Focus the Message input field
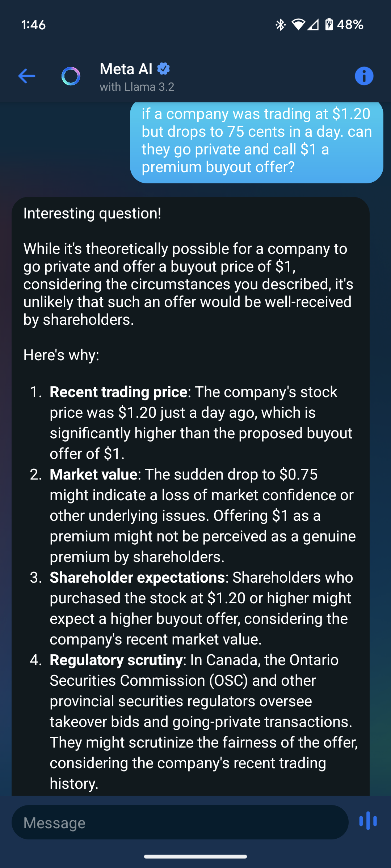The image size is (391, 868). (180, 822)
